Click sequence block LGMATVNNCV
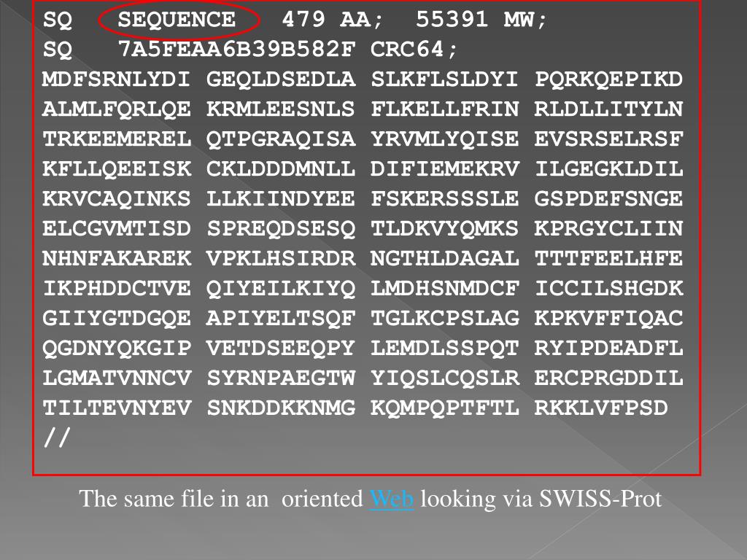The width and height of the screenshot is (747, 560). click(116, 378)
